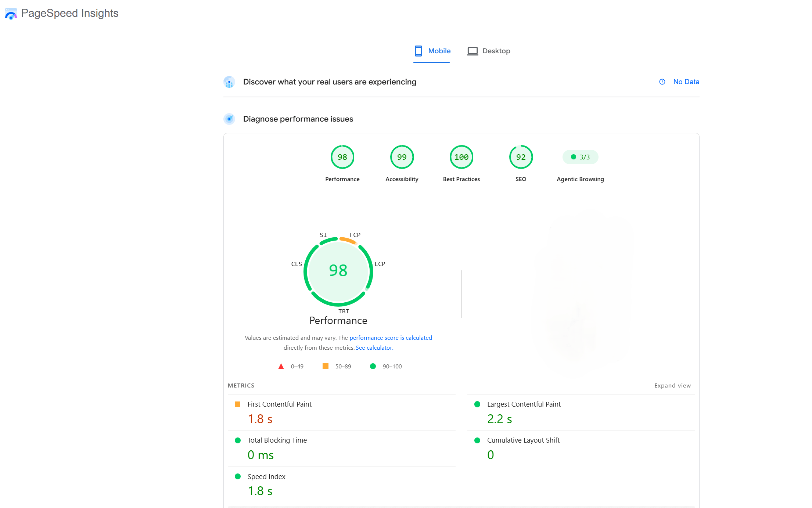Open the performance score is calculated link

391,338
